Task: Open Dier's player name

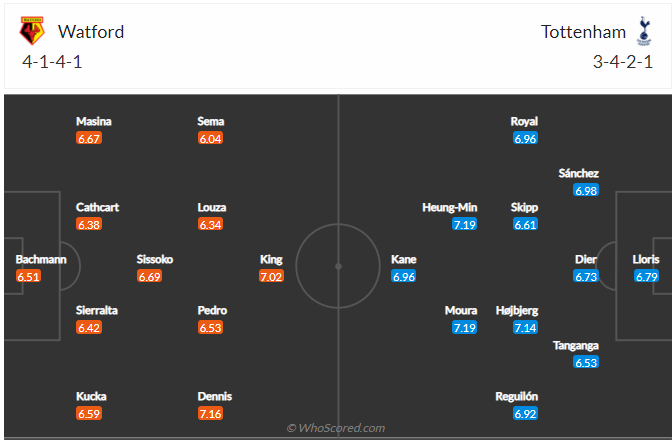Action: [586, 259]
